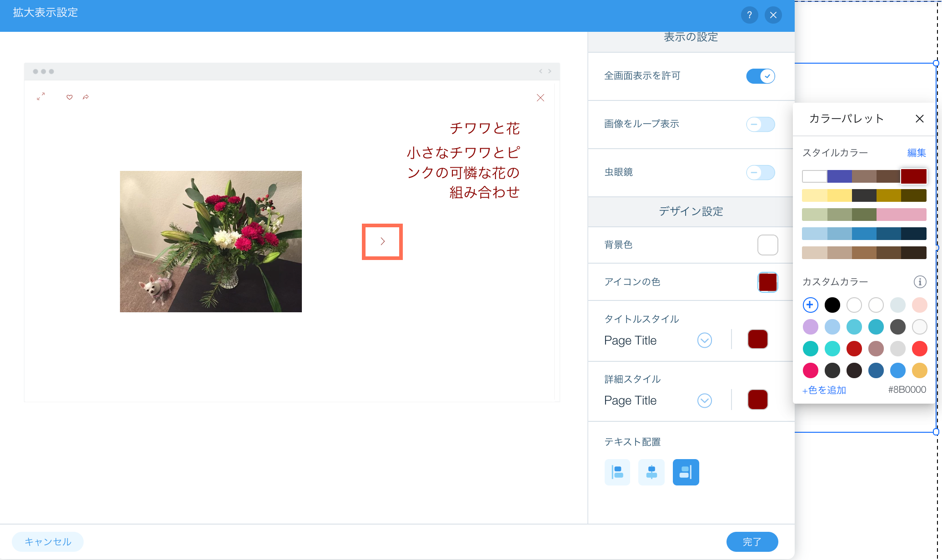Open help with the question mark icon
942x560 pixels.
click(x=749, y=15)
